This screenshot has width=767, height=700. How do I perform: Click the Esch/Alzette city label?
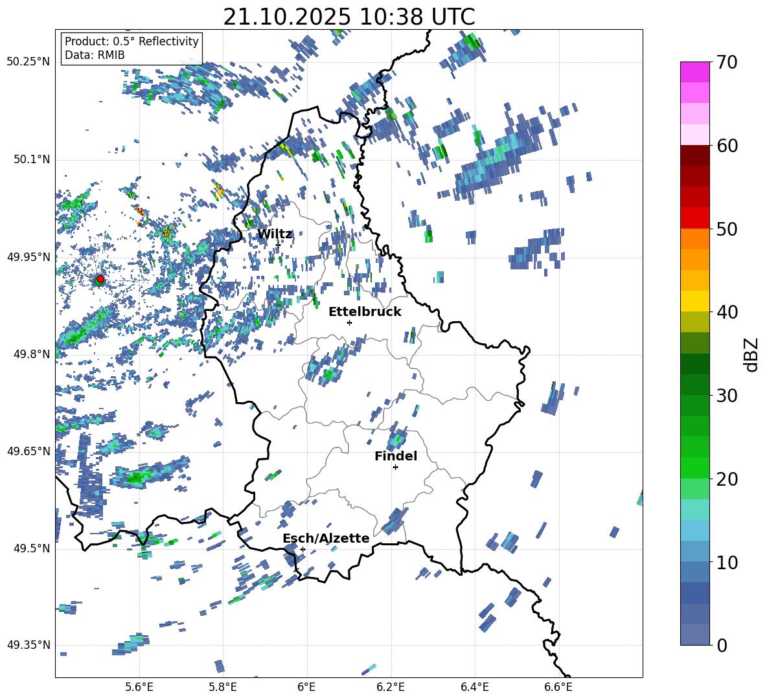point(326,538)
